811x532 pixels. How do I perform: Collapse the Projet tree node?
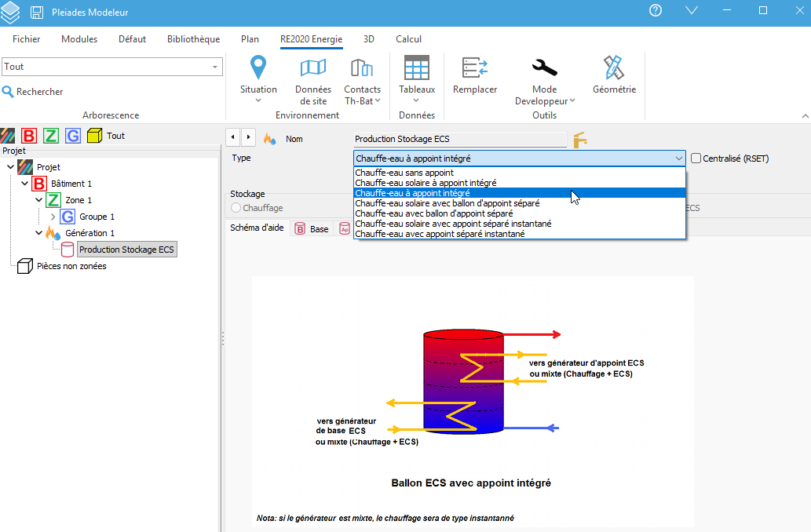(x=10, y=167)
